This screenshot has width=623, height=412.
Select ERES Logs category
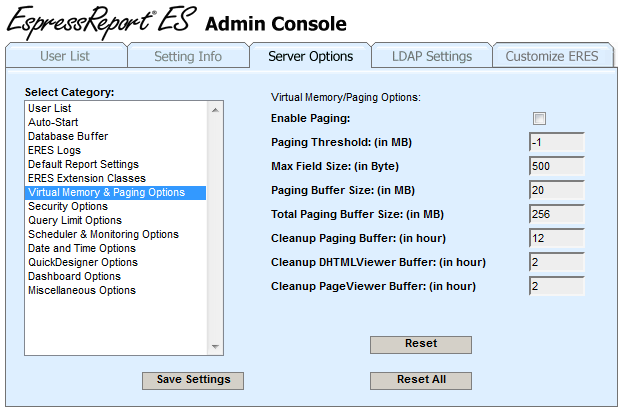coord(116,150)
